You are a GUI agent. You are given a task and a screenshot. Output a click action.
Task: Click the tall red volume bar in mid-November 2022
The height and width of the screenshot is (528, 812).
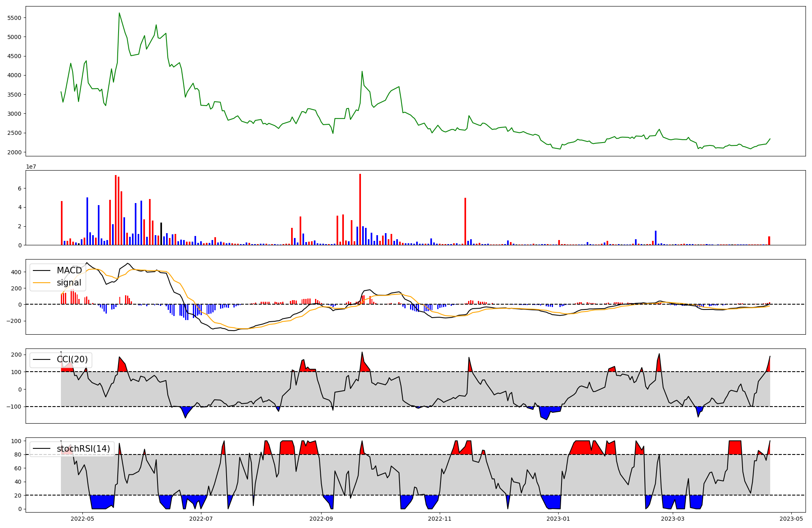coord(465,221)
